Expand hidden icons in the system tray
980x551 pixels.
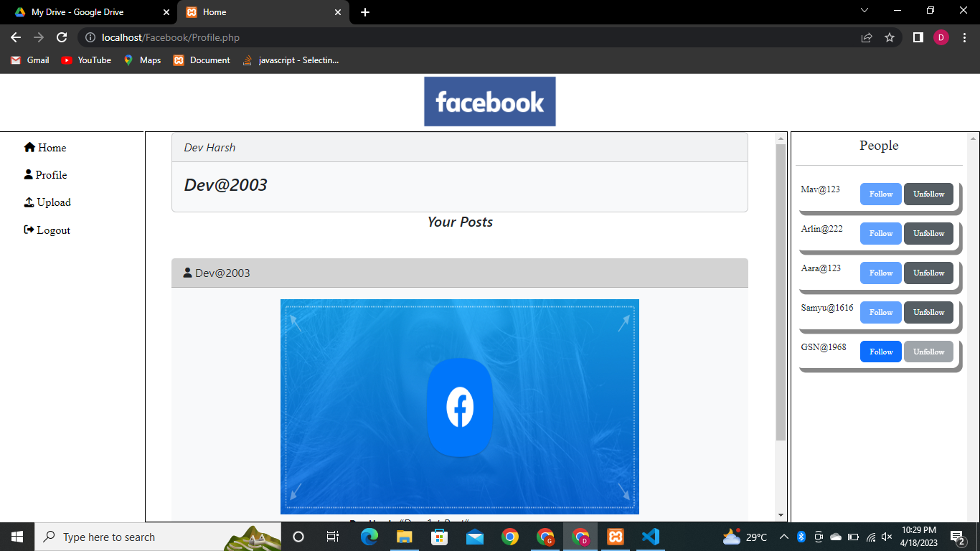pyautogui.click(x=783, y=537)
